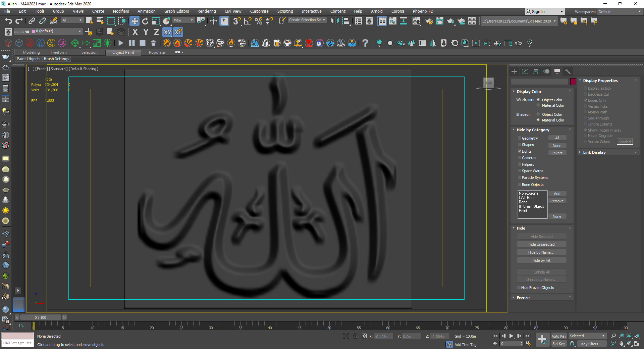
Task: Collapse the Hide by Category rollout
Action: [533, 130]
